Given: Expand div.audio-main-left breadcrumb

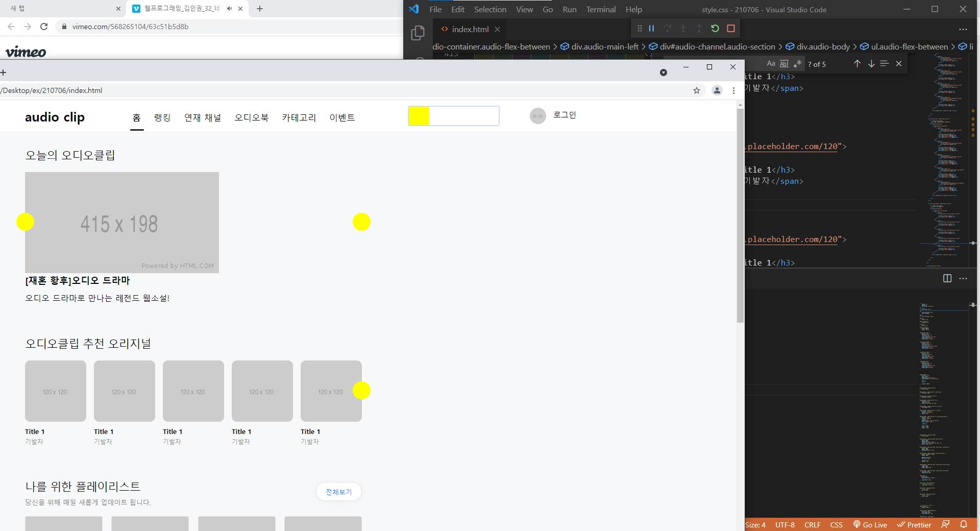Looking at the screenshot, I should tap(599, 46).
